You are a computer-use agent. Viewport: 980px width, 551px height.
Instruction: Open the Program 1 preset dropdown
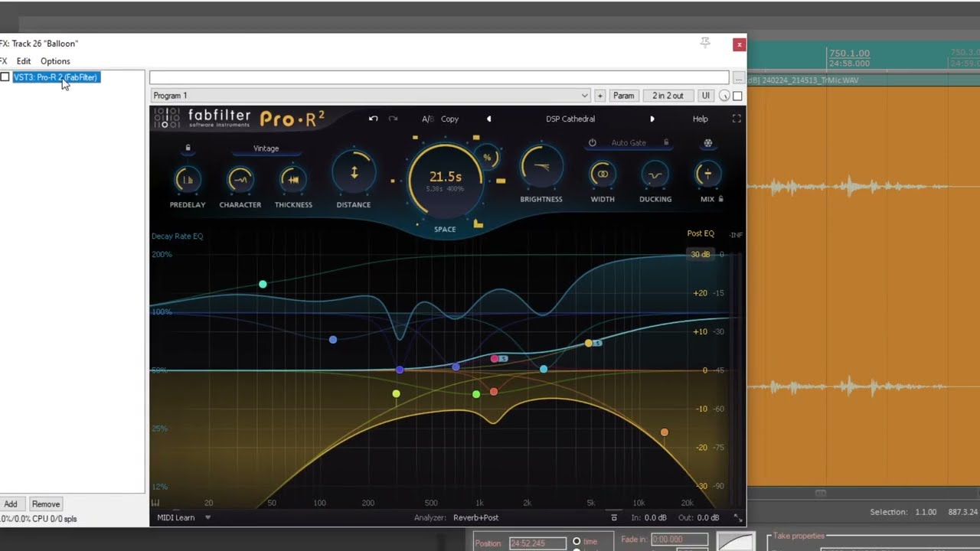pos(371,96)
